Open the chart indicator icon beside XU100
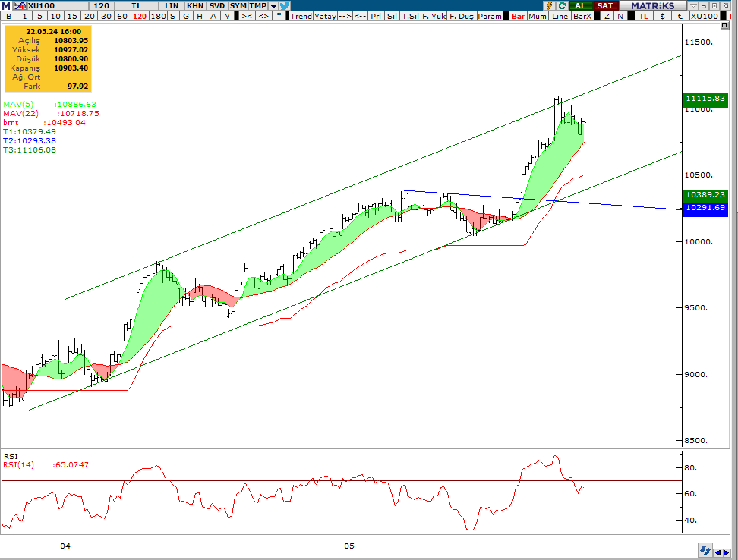Image resolution: width=738 pixels, height=560 pixels. click(x=20, y=5)
